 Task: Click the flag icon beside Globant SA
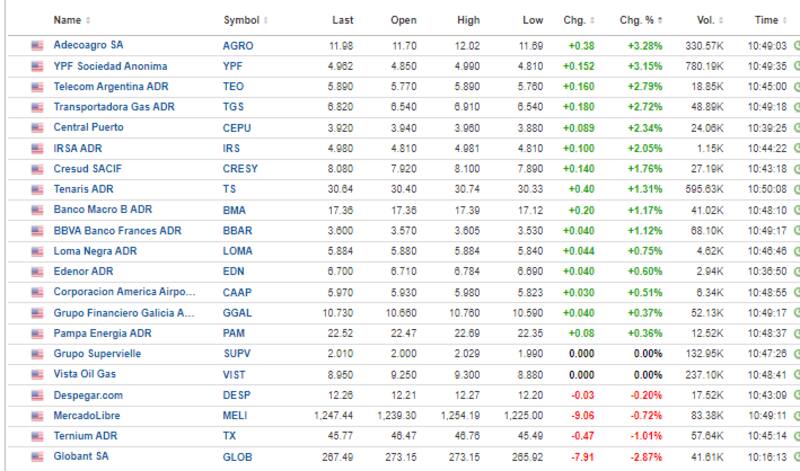38,456
